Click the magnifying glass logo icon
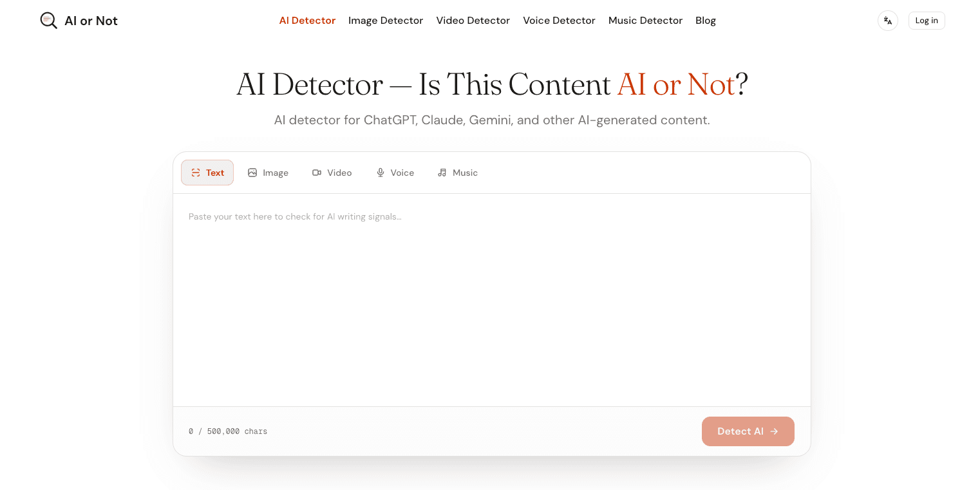 49,21
